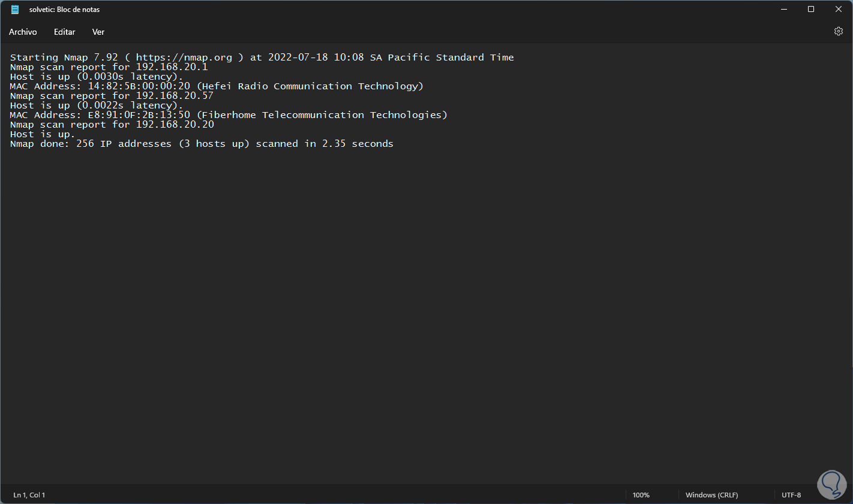Open the Archivo menu
853x504 pixels.
click(x=23, y=32)
